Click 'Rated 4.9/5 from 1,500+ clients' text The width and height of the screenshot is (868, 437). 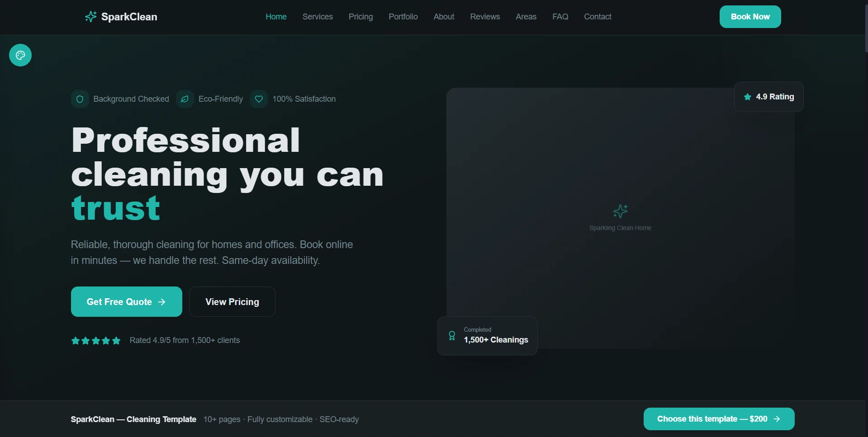(x=185, y=340)
